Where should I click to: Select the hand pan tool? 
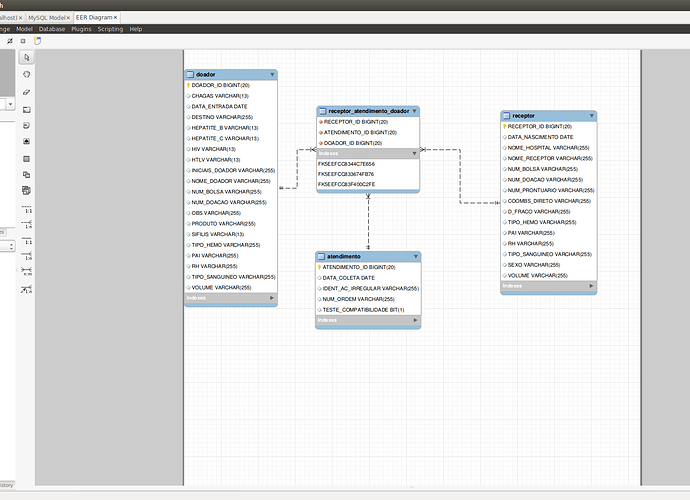[x=27, y=74]
